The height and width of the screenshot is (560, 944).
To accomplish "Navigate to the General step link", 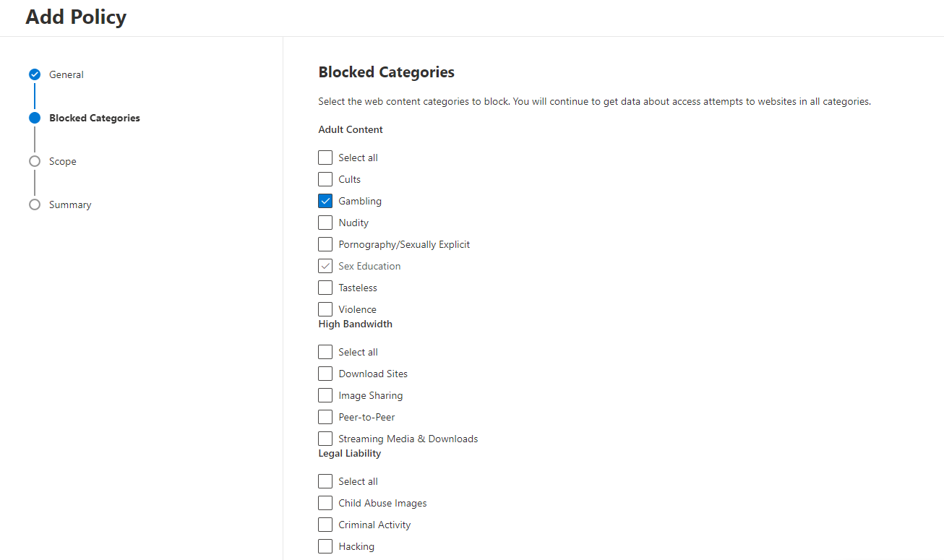I will click(x=66, y=74).
